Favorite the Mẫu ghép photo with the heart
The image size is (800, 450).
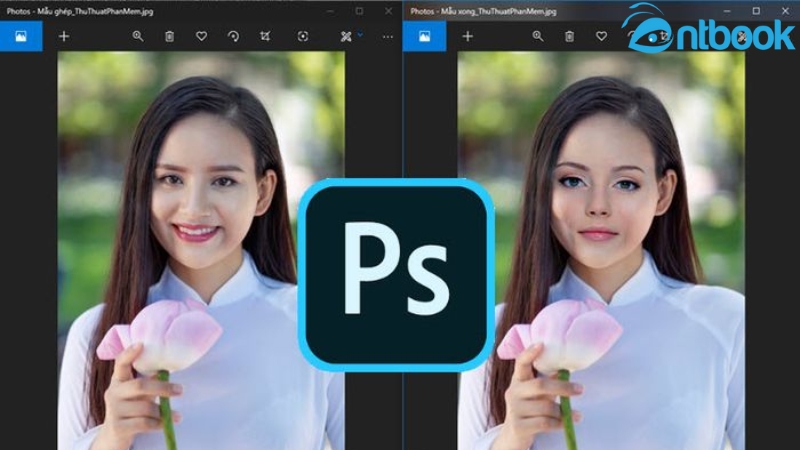click(x=201, y=36)
